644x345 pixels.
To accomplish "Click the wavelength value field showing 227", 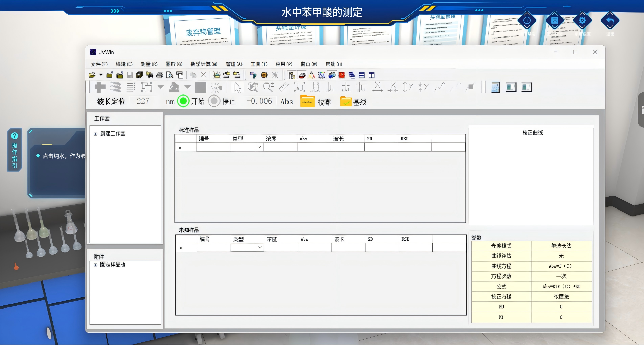I will (143, 101).
